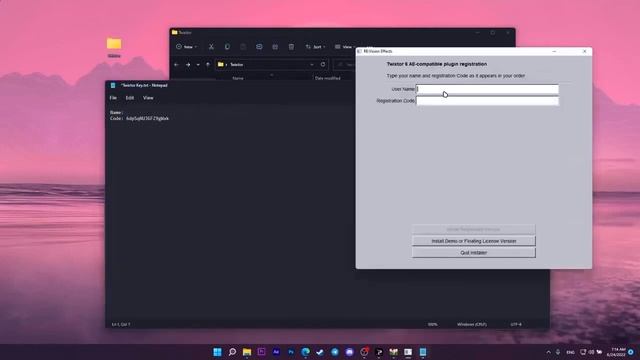Open Notepad View menu

coord(148,98)
